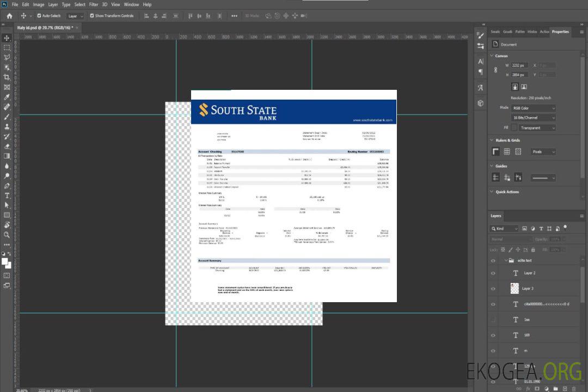Viewport: 588px width, 392px height.
Task: Set canvas to landscape orientation
Action: point(524,87)
